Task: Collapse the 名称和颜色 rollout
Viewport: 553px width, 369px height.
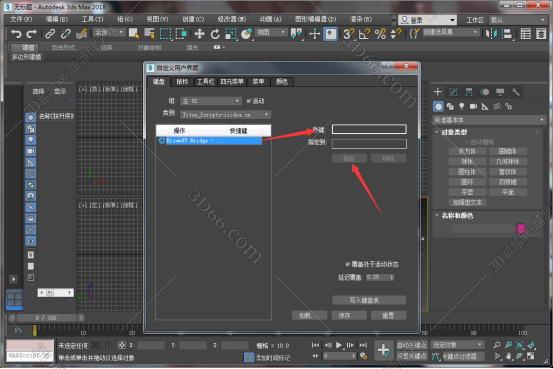Action: point(457,215)
